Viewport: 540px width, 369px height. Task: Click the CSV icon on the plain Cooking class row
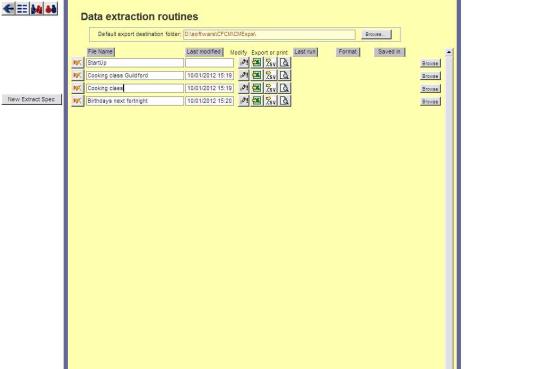click(x=271, y=88)
